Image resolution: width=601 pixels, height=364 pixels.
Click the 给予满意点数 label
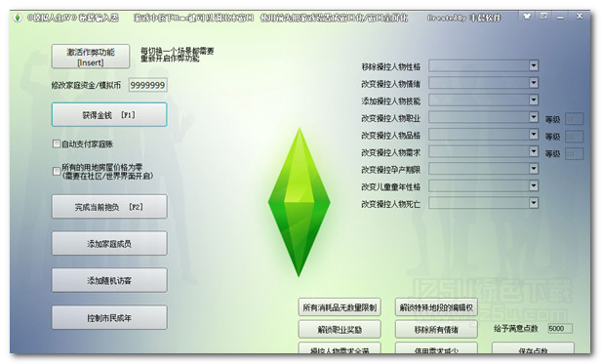515,328
